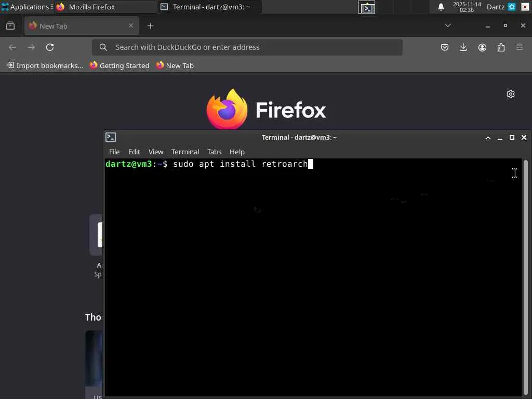Close the New Tab browser tab

[131, 26]
